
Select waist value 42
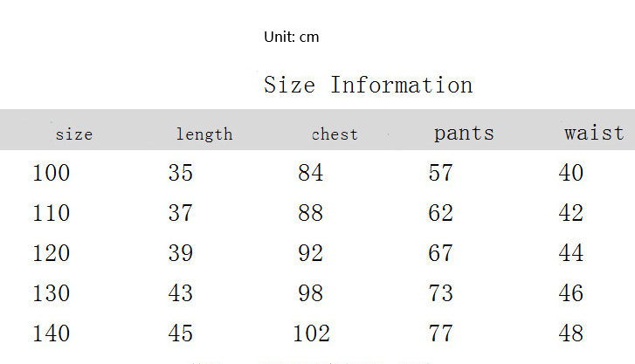point(571,213)
